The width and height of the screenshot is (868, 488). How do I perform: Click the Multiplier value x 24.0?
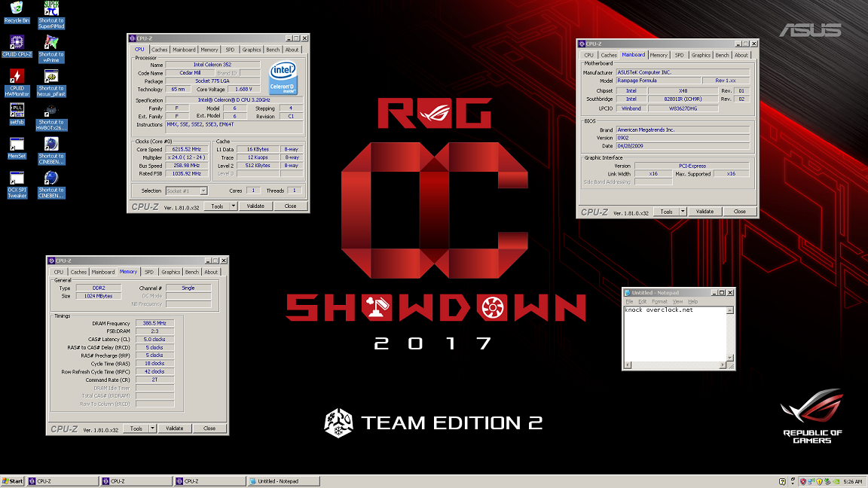click(x=187, y=157)
